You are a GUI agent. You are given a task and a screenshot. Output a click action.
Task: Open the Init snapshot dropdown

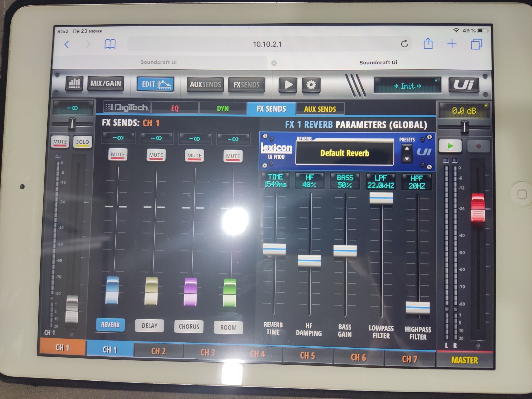tap(407, 86)
